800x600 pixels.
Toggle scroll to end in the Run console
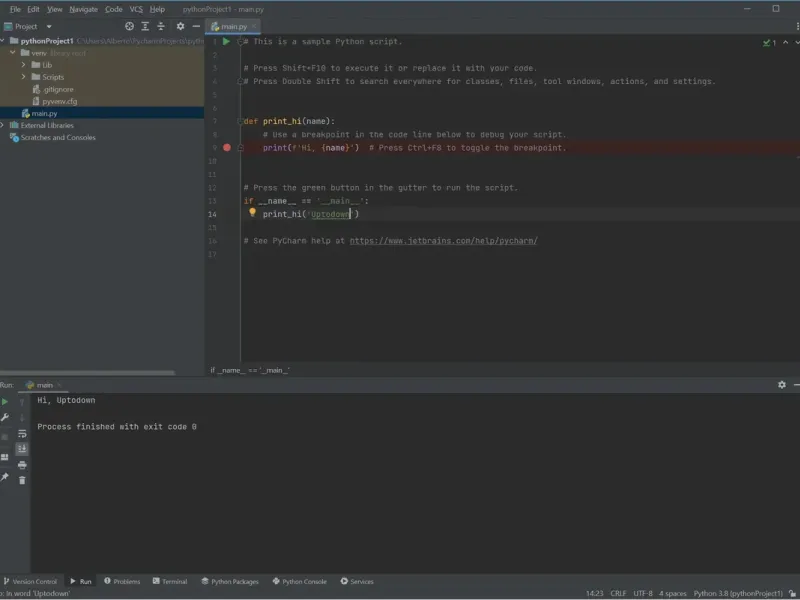click(22, 449)
